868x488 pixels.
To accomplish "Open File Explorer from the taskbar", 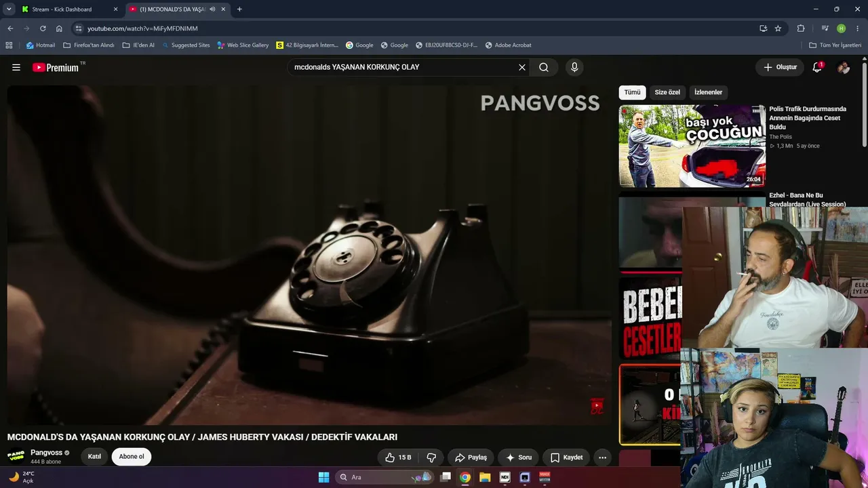I will (485, 477).
